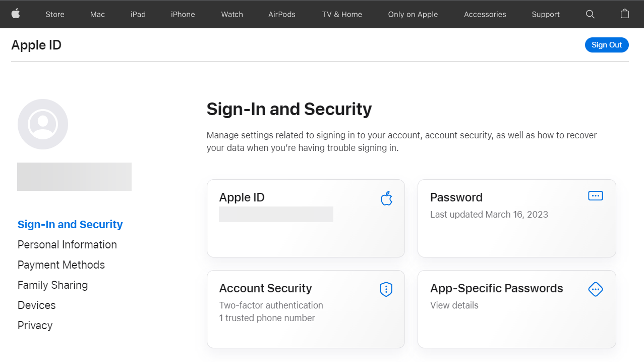Click the Apple icon in Apple ID card
Screen dimensions: 644x362
tap(386, 198)
